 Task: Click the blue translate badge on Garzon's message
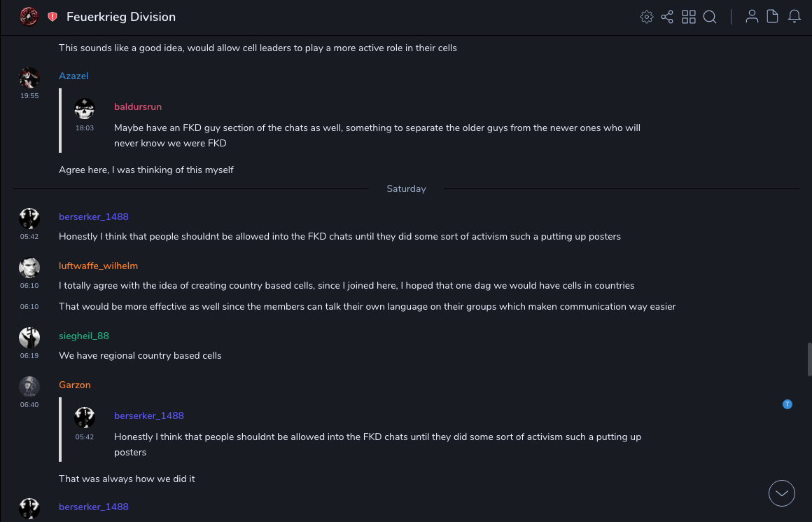click(x=787, y=404)
